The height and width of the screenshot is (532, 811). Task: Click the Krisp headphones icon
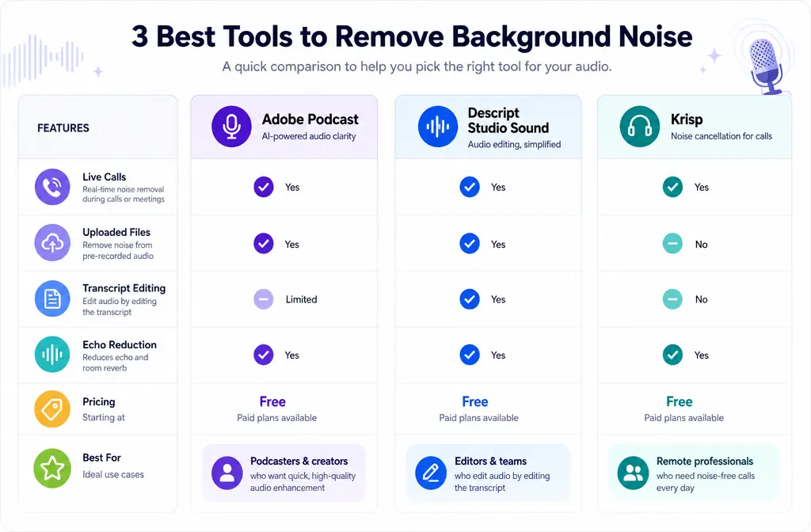click(640, 127)
